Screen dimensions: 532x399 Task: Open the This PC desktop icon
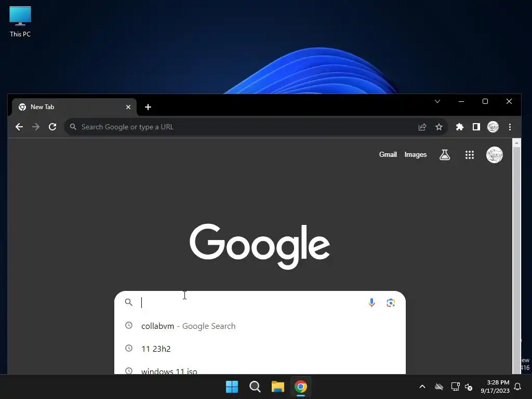(20, 22)
